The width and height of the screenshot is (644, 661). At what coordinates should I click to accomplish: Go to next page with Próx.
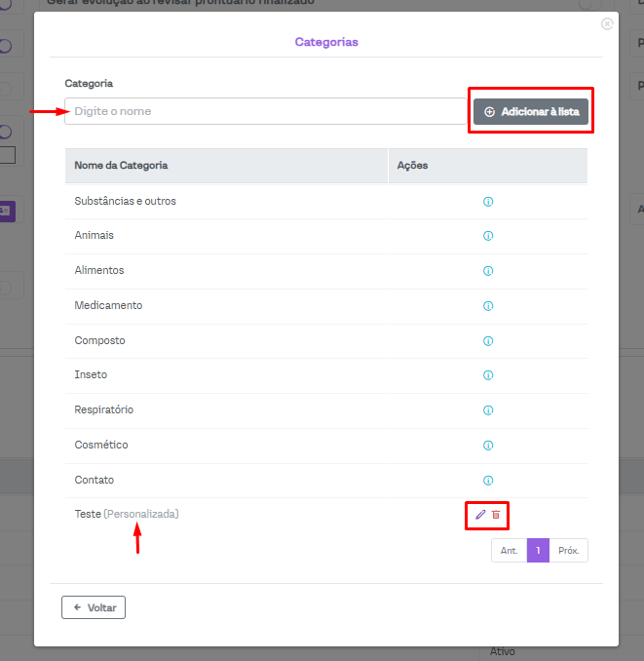click(x=569, y=551)
